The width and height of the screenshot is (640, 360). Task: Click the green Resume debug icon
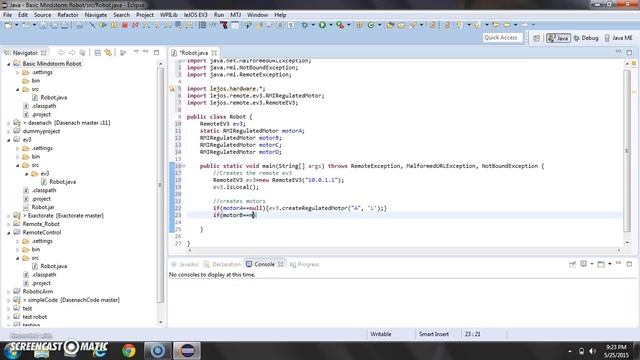(103, 25)
